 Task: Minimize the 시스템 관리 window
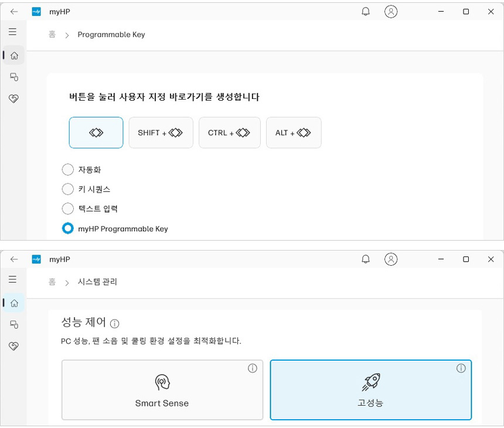[x=441, y=259]
